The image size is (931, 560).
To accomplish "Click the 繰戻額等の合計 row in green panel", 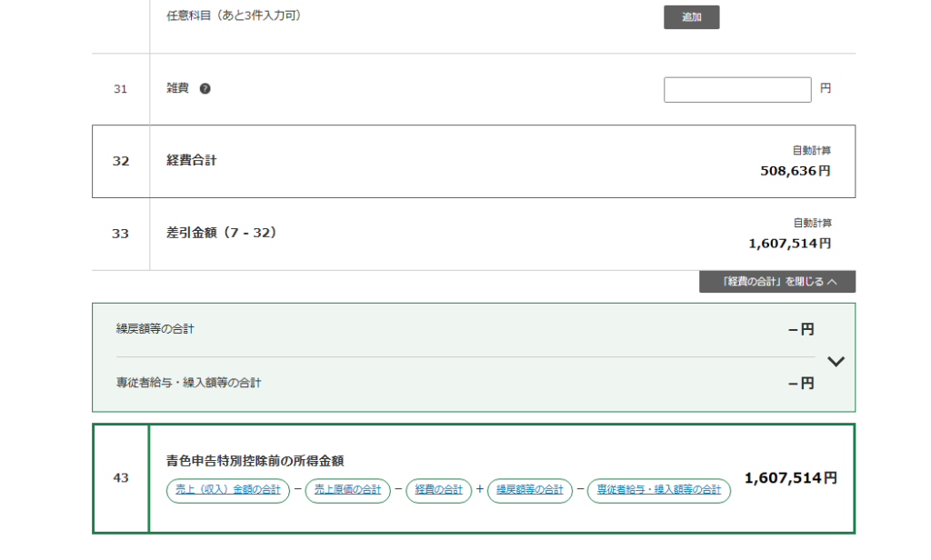I will 155,329.
